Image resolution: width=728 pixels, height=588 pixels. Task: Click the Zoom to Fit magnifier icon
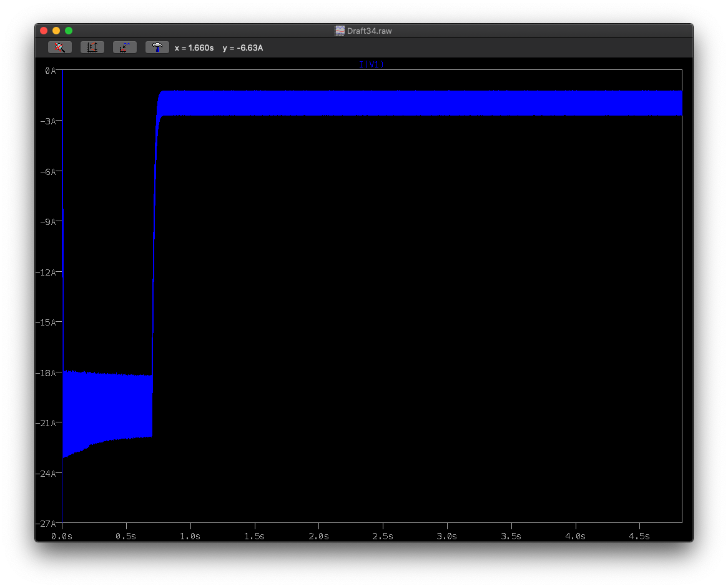pyautogui.click(x=60, y=47)
